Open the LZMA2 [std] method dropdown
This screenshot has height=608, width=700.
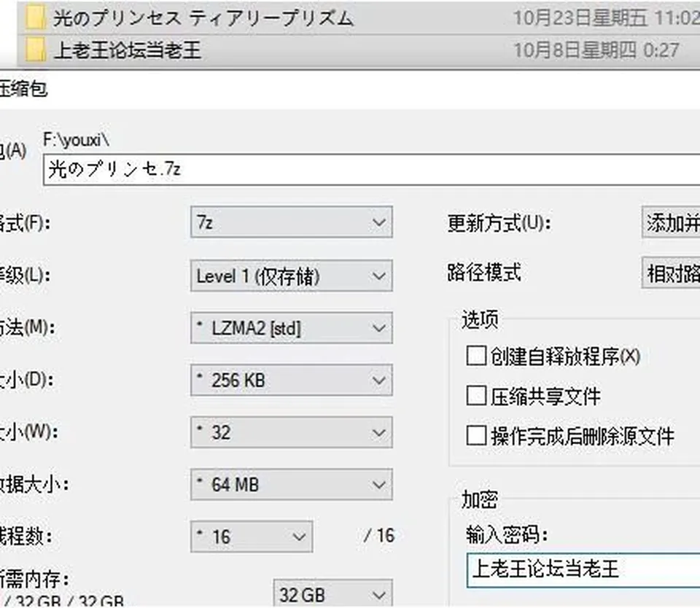point(292,328)
